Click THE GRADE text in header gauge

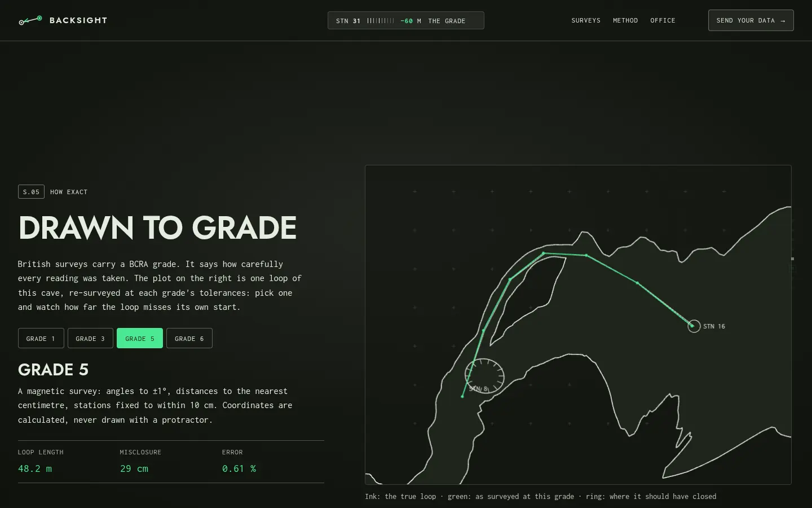(447, 21)
